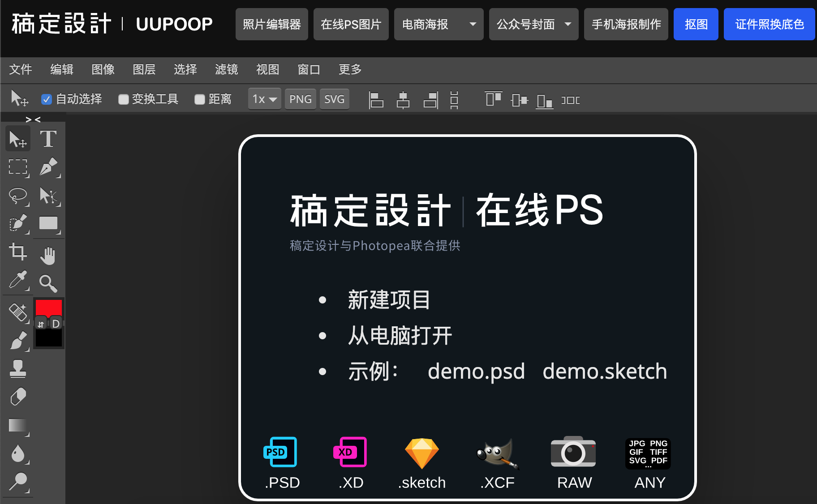Enable the 距离 checkbox

coord(199,99)
